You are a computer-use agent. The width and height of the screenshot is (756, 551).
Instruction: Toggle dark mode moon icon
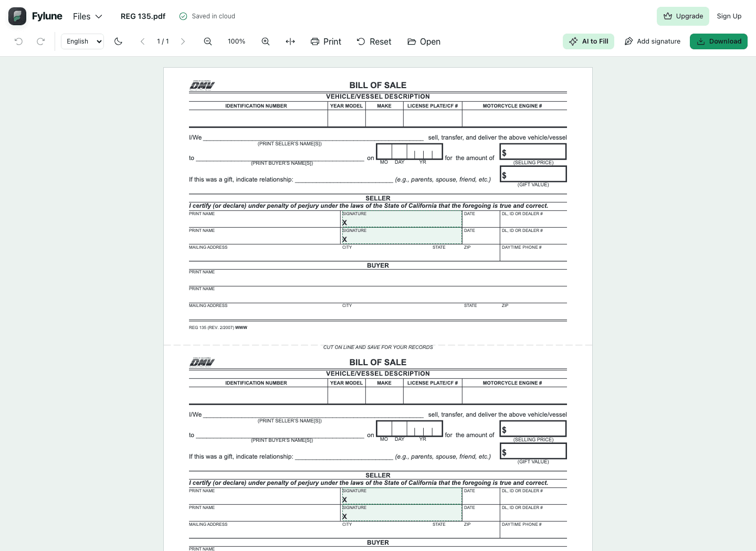click(x=118, y=41)
